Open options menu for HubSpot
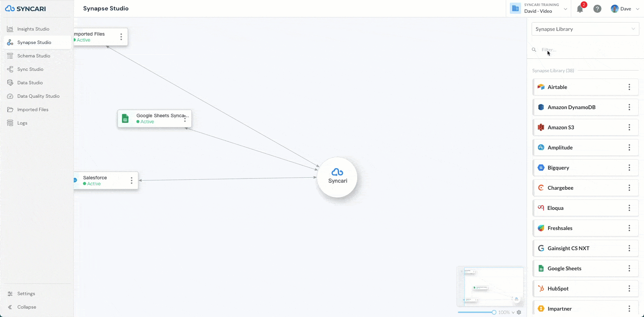 point(629,288)
